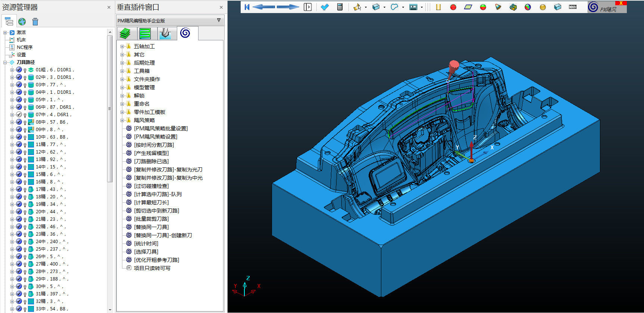
Task: Jump to start with the skip-back arrow
Action: point(247,7)
